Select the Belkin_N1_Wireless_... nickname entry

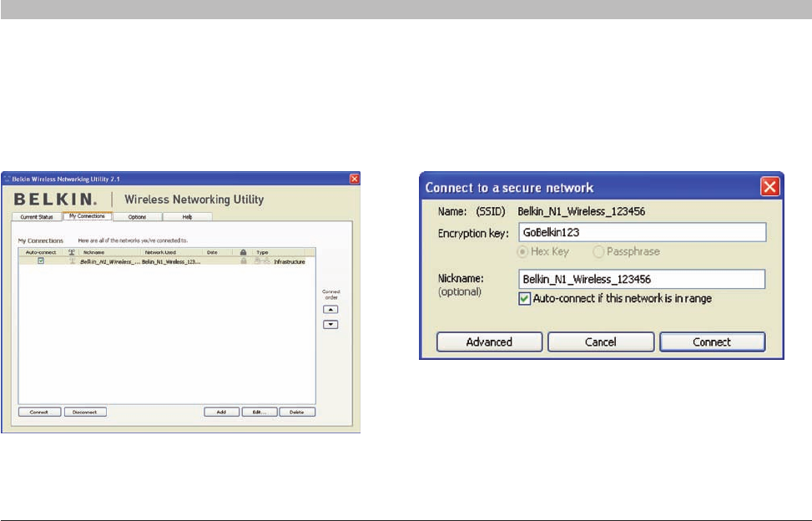click(110, 262)
